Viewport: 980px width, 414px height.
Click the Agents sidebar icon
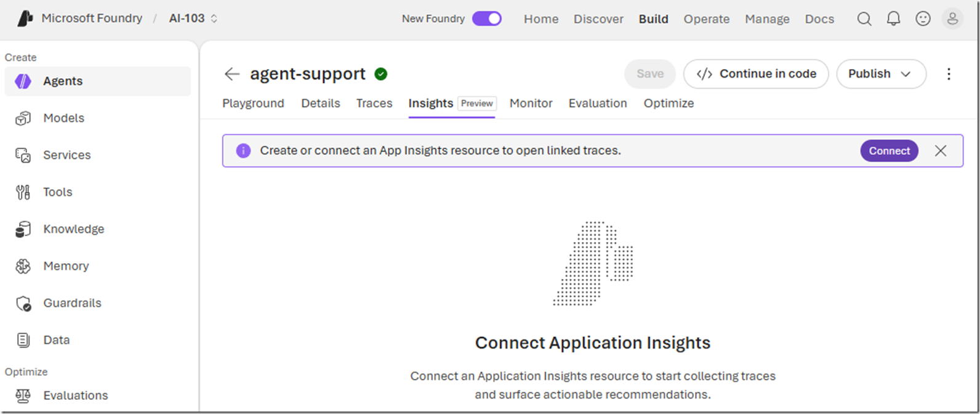[23, 81]
